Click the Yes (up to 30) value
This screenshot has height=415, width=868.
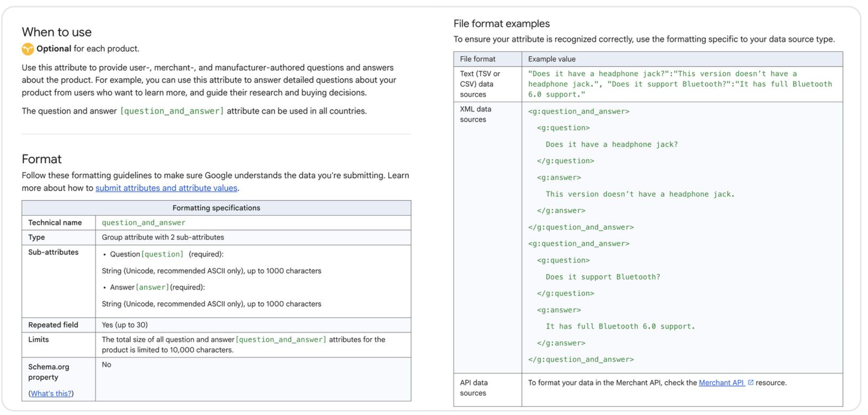(x=125, y=325)
